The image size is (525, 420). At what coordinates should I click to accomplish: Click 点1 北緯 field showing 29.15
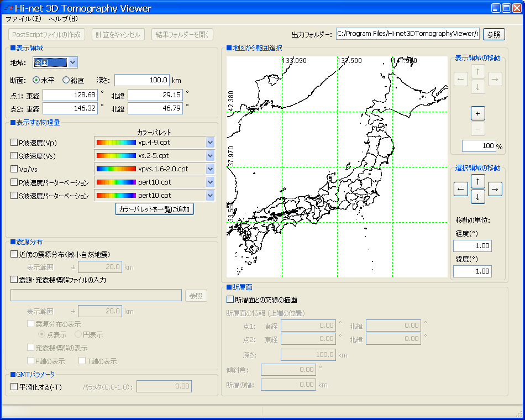coord(155,95)
